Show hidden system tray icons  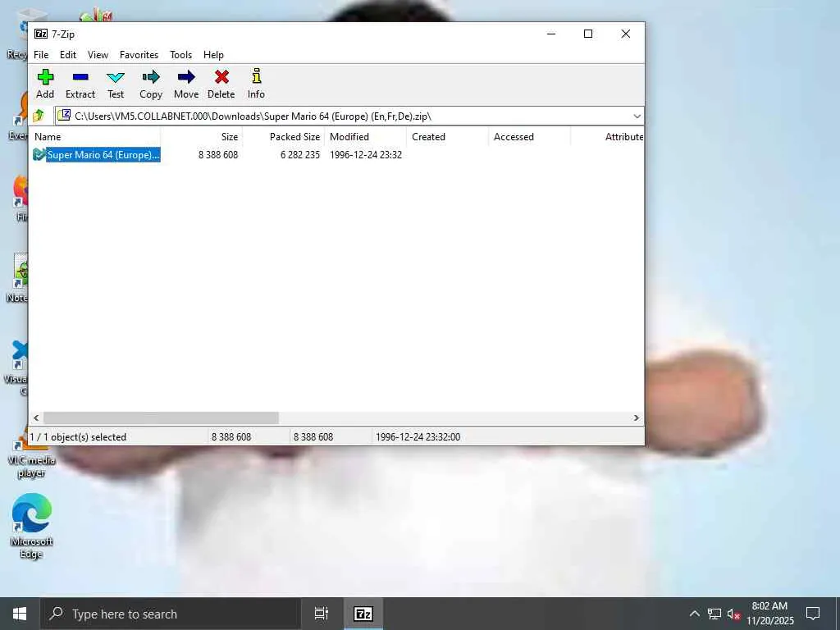point(694,614)
